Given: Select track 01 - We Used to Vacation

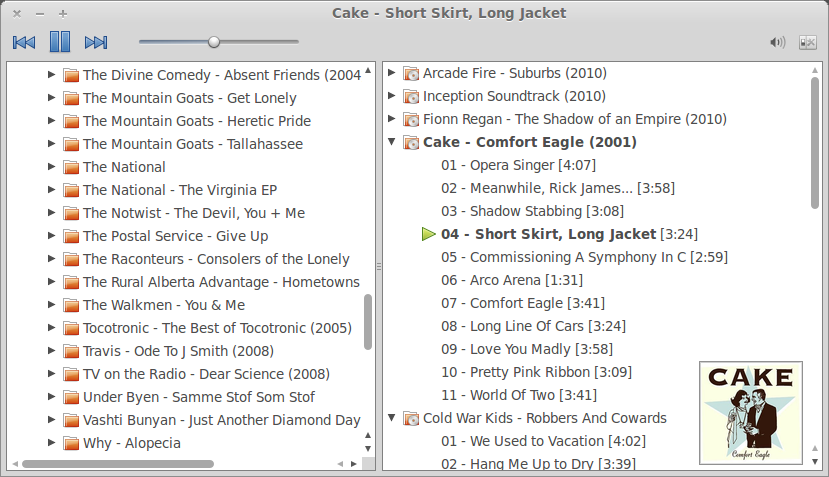Looking at the screenshot, I should click(544, 441).
